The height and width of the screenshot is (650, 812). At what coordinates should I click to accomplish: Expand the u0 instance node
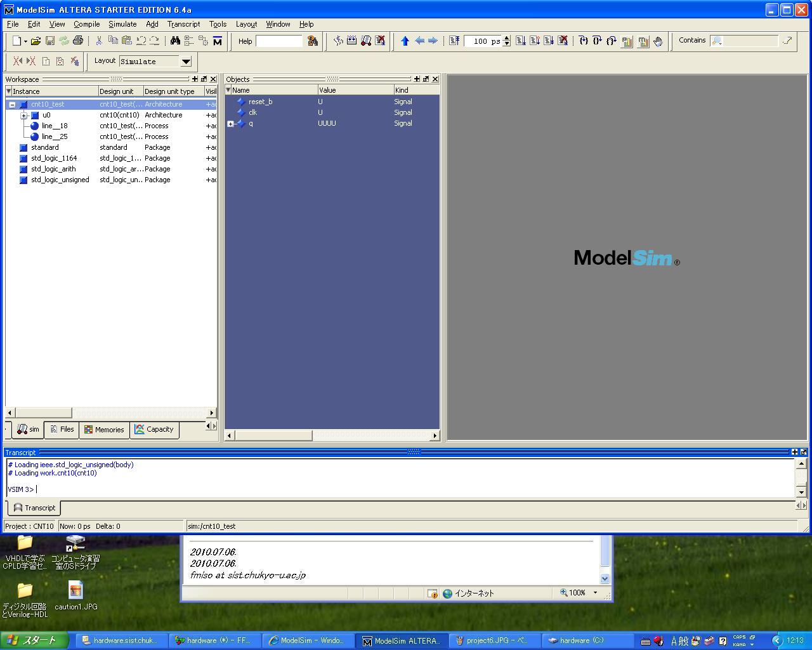coord(23,116)
